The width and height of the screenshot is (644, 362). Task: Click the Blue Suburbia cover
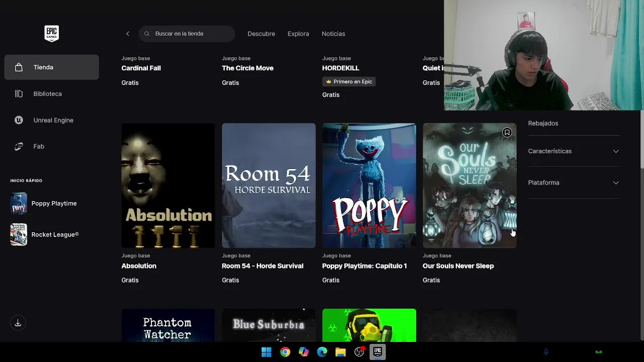[269, 325]
